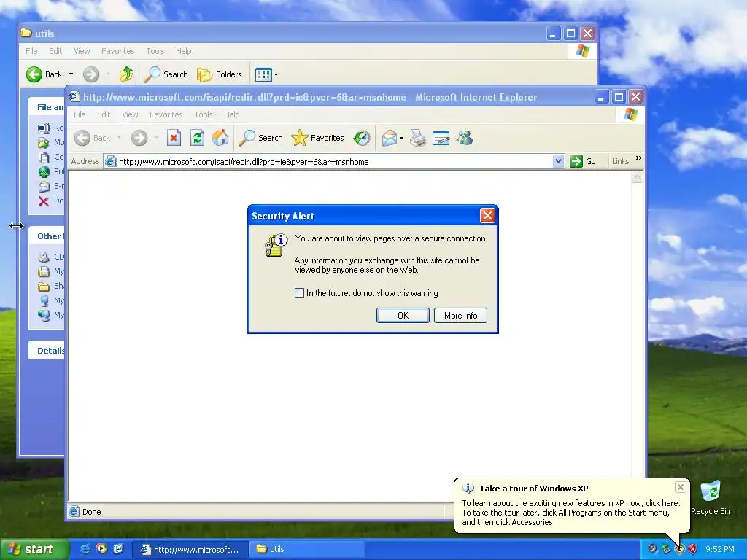Click the red security shield tray icon
Image resolution: width=747 pixels, height=560 pixels.
pos(693,549)
